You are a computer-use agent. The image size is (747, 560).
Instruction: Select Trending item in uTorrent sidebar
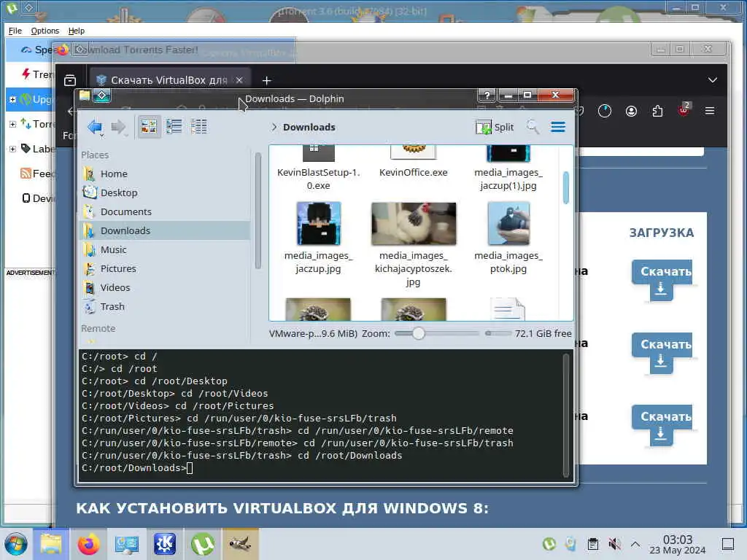[x=39, y=74]
